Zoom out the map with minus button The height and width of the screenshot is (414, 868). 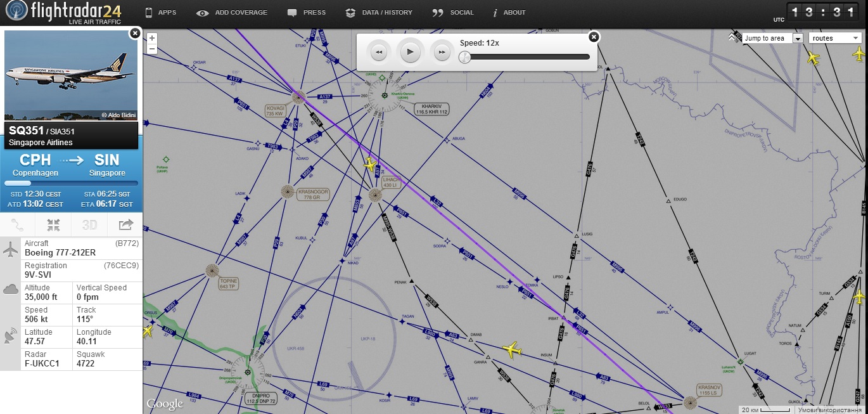pos(152,49)
